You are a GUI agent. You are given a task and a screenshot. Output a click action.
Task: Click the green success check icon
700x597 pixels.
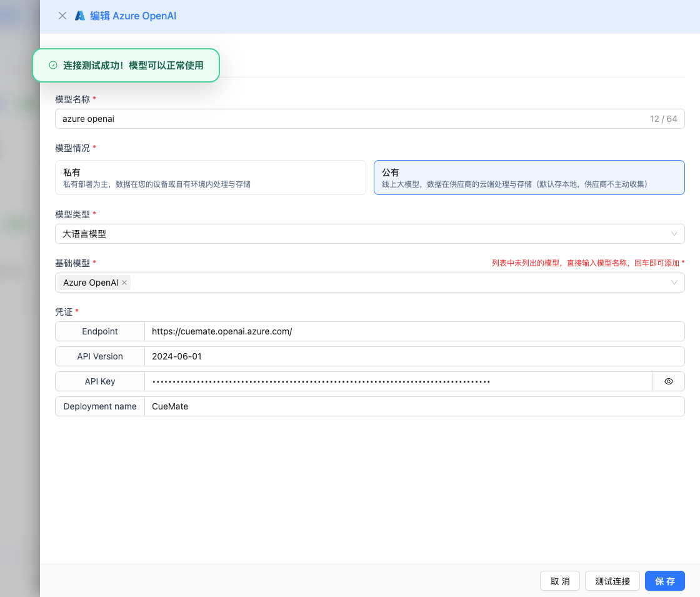[x=53, y=65]
